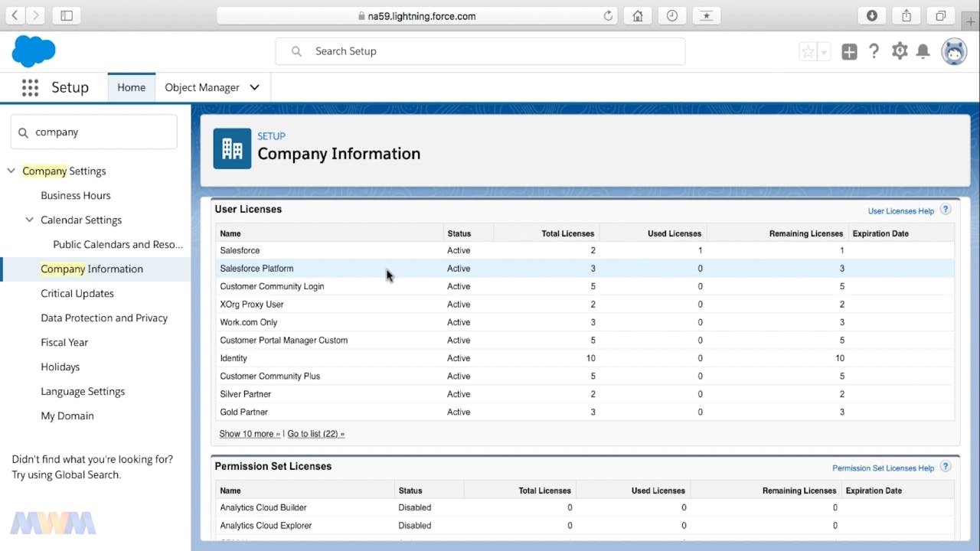This screenshot has width=980, height=551.
Task: Click the Setup gear icon
Action: click(900, 51)
